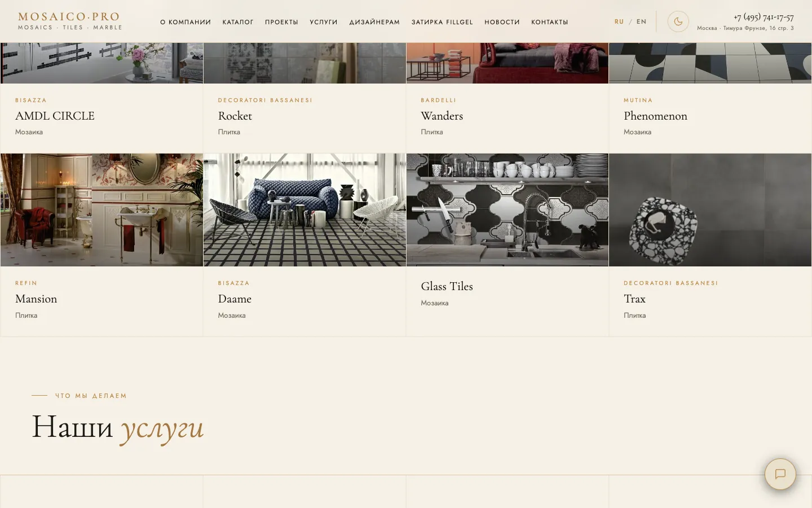Click the Rocket tile thumbnail image
Image resolution: width=812 pixels, height=508 pixels.
(x=304, y=63)
